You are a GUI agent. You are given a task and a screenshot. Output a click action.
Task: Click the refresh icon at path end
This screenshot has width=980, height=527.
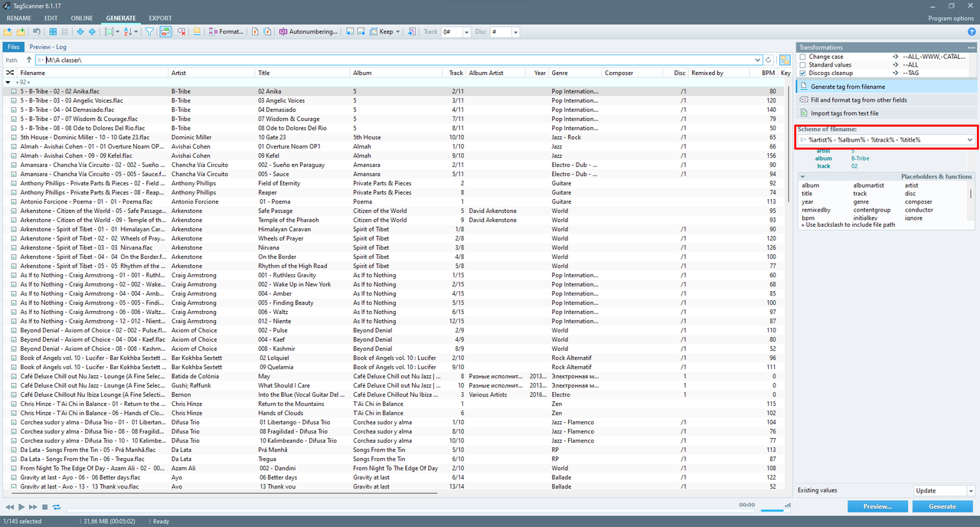click(x=768, y=60)
